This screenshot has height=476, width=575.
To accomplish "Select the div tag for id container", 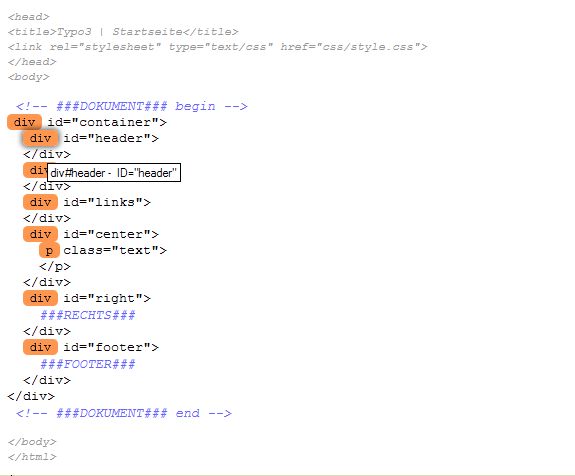I will (24, 122).
